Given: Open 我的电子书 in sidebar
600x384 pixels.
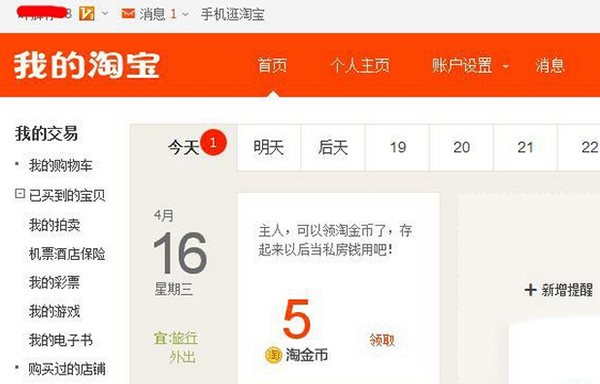Looking at the screenshot, I should pyautogui.click(x=60, y=340).
